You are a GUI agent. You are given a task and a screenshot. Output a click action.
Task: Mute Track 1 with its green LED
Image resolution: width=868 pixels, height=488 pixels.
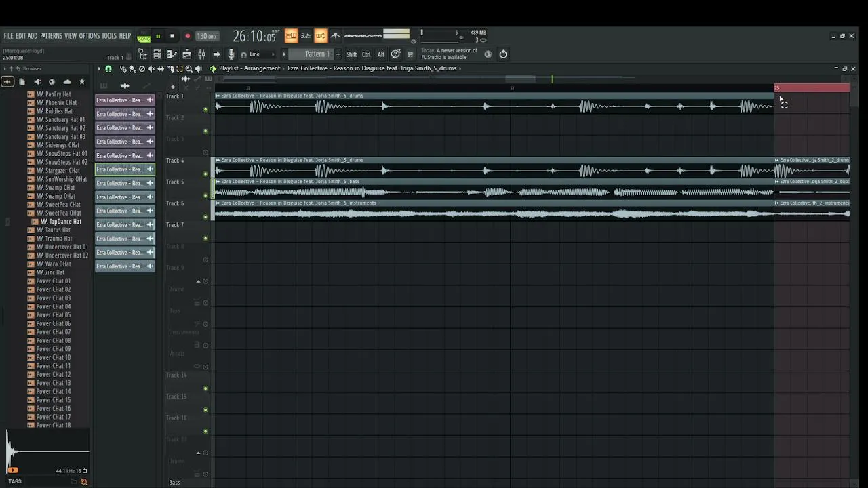205,110
